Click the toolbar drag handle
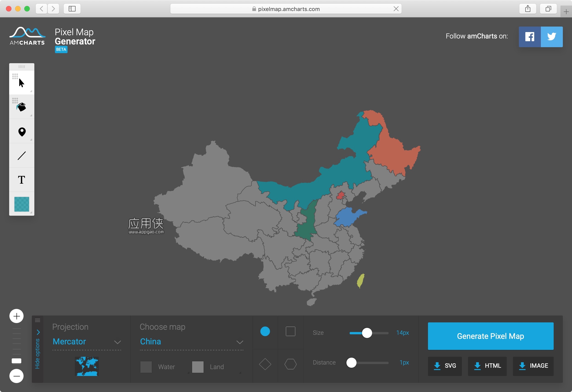This screenshot has height=392, width=572. pyautogui.click(x=22, y=66)
